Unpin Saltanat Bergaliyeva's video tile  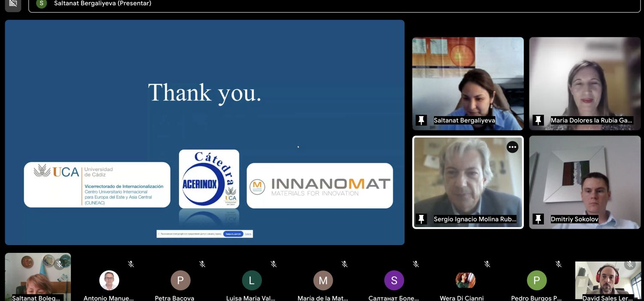point(421,120)
